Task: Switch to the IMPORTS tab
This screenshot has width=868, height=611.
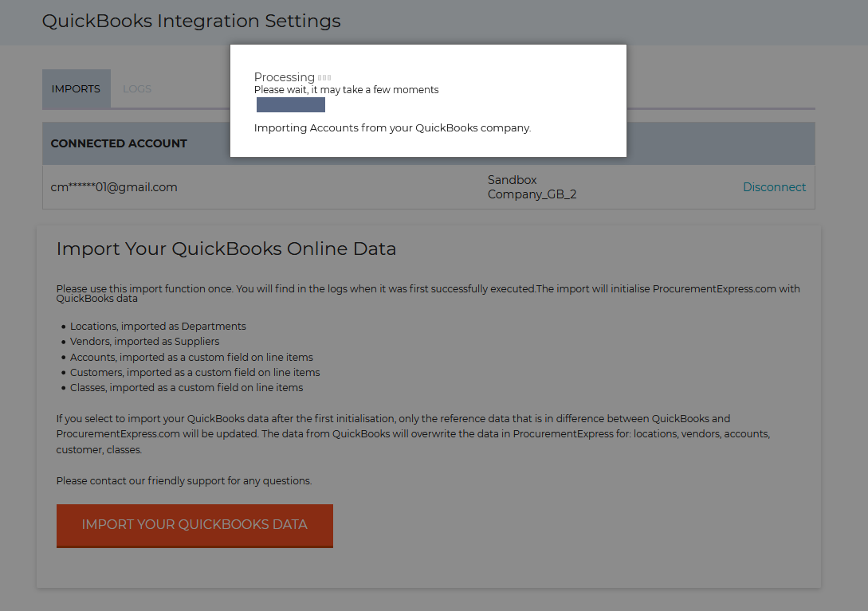Action: click(77, 88)
